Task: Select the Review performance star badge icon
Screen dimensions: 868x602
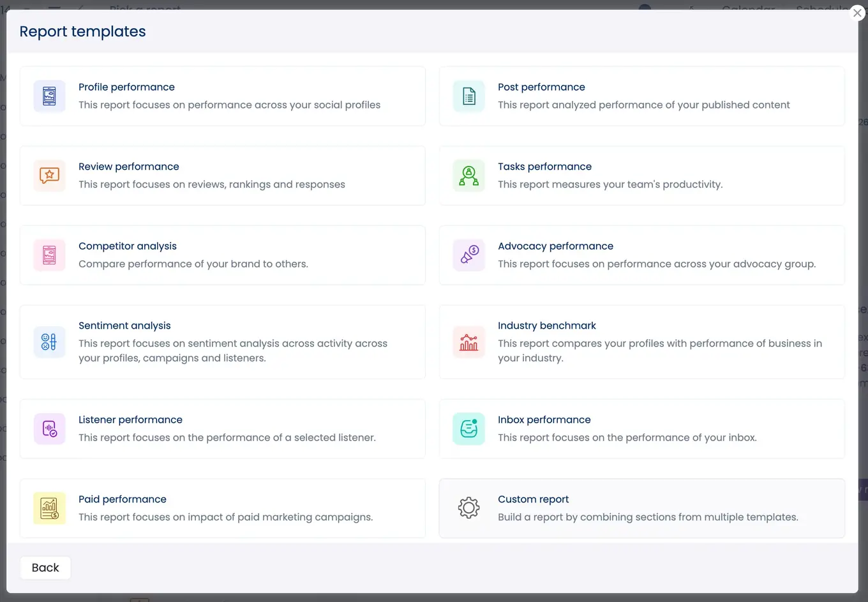Action: pos(49,176)
